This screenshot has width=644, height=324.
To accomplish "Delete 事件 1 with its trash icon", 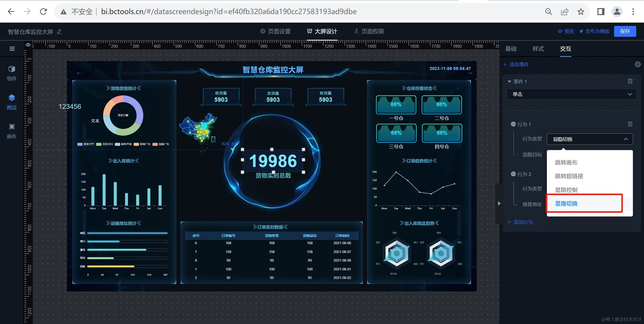I will coord(630,81).
